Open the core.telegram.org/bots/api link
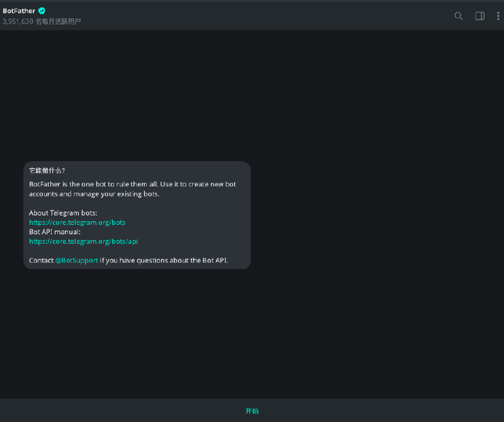This screenshot has height=422, width=504. click(83, 241)
